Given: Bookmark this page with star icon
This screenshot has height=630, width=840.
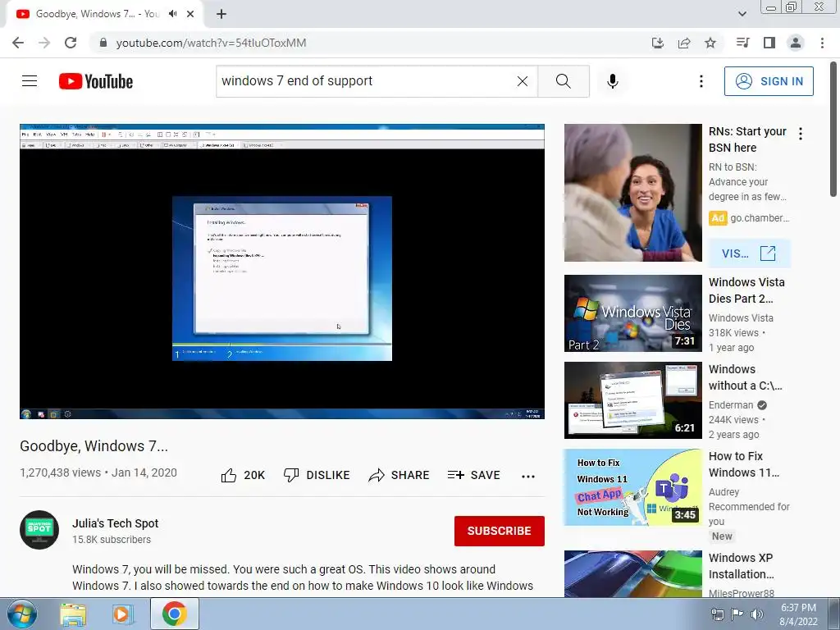Looking at the screenshot, I should tap(710, 43).
